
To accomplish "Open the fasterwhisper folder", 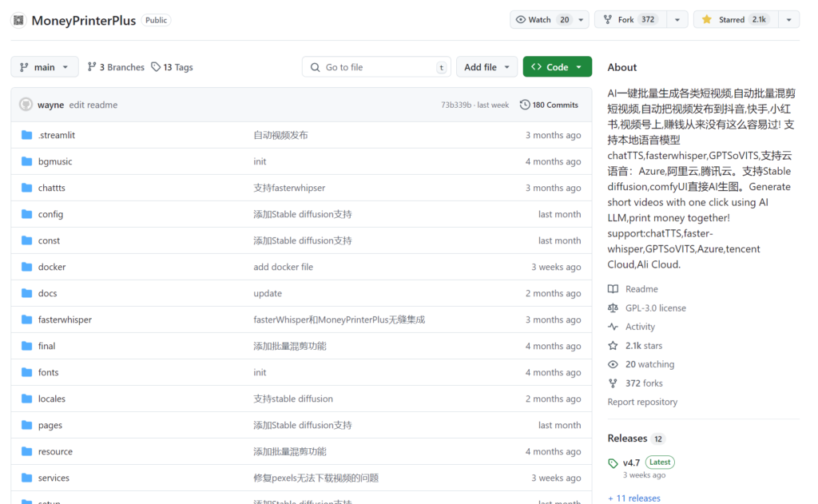I will 65,319.
